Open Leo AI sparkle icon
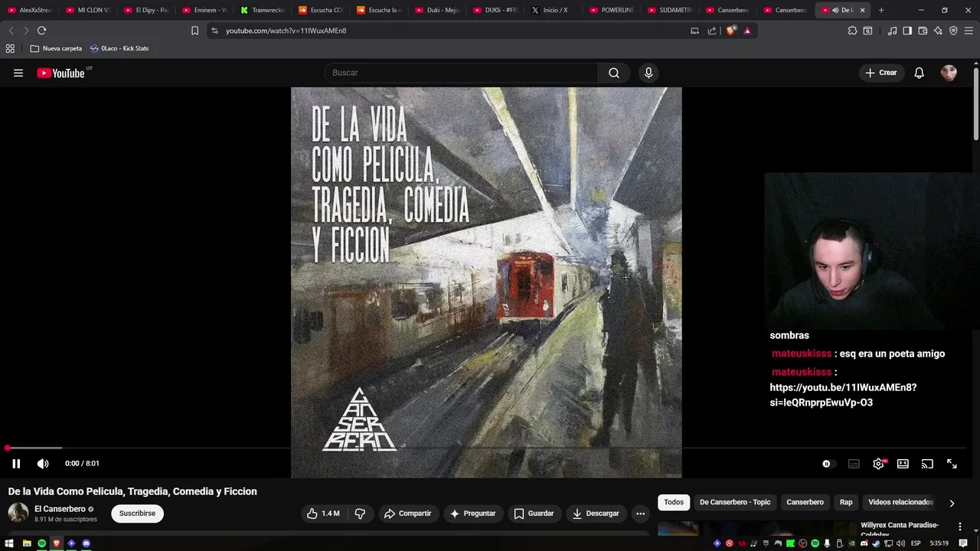The image size is (980, 551). click(x=938, y=31)
